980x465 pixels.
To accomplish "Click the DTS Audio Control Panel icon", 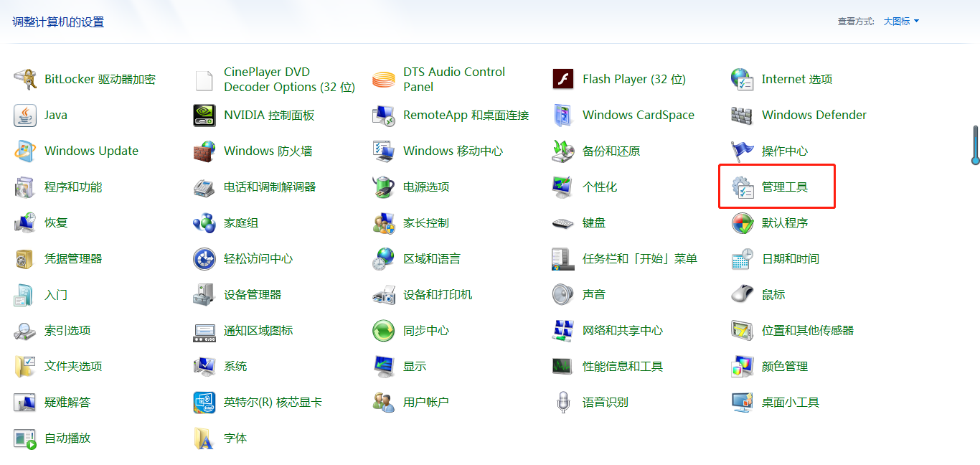I will pyautogui.click(x=384, y=79).
